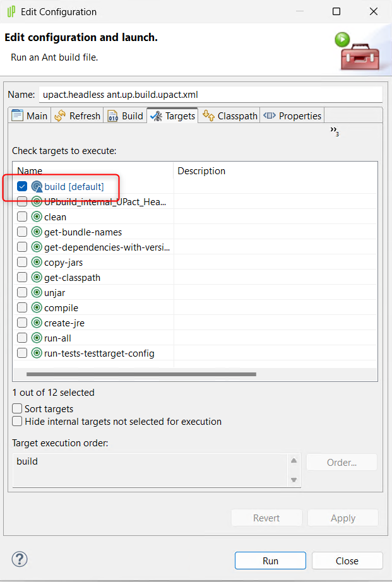Click the unjar target icon

tap(37, 293)
